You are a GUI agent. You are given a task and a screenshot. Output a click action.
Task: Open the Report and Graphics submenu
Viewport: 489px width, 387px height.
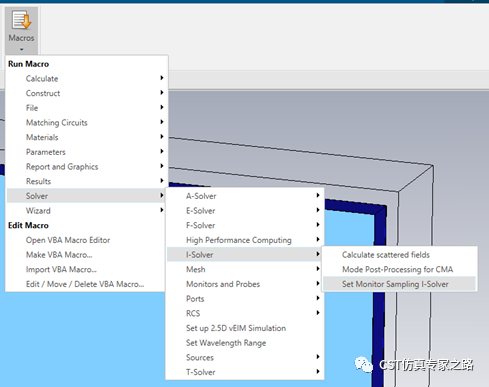(86, 166)
